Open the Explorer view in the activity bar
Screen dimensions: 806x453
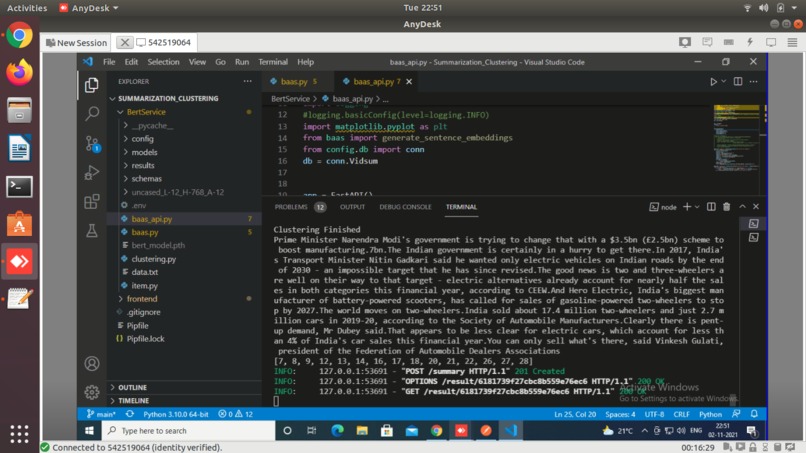(x=91, y=85)
